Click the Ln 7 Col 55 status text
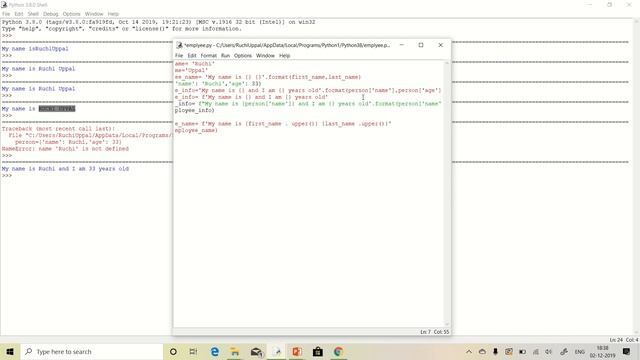The height and width of the screenshot is (360, 640). 435,332
